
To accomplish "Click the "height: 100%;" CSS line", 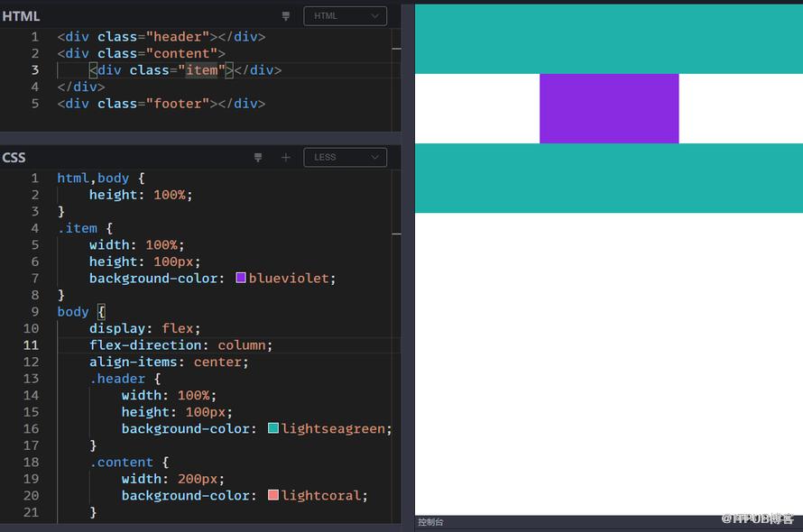I will pos(141,195).
